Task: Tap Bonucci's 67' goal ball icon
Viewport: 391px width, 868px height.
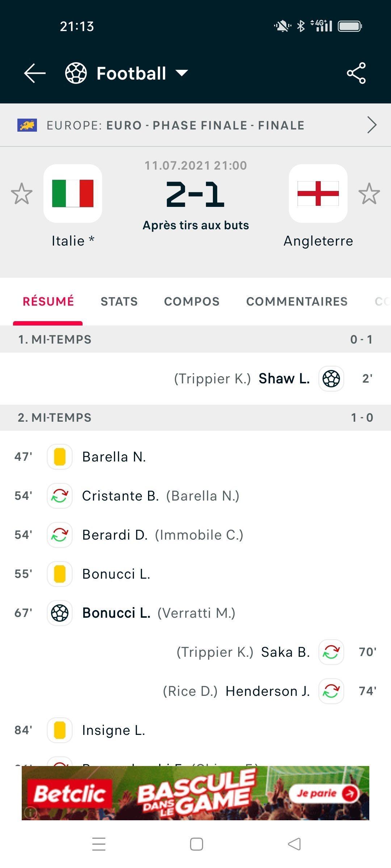Action: pyautogui.click(x=60, y=613)
